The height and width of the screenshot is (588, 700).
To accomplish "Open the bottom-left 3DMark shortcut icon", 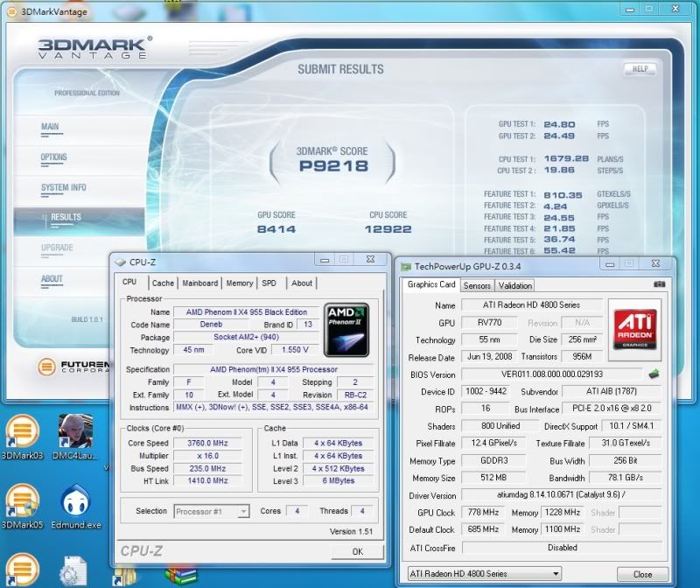I will [x=21, y=570].
